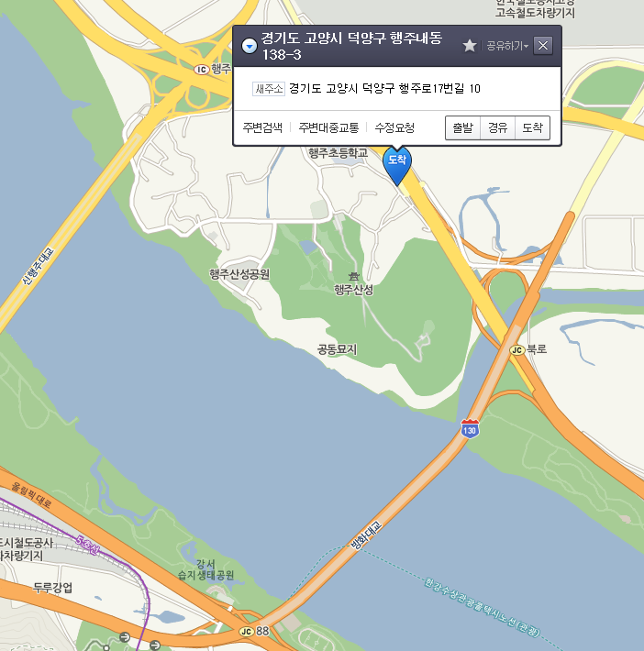
Task: Click the 새주소 new address badge
Action: (269, 89)
